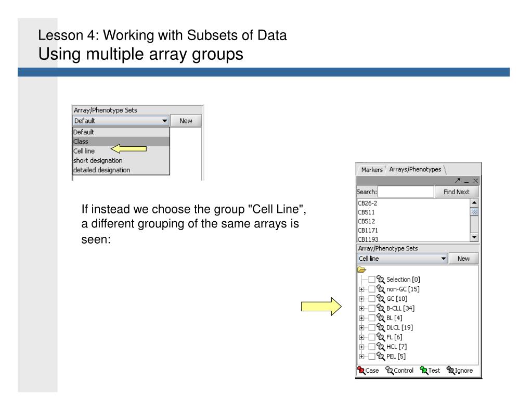This screenshot has height=406, width=532.
Task: Expand the HCL [7] tree node
Action: (361, 347)
